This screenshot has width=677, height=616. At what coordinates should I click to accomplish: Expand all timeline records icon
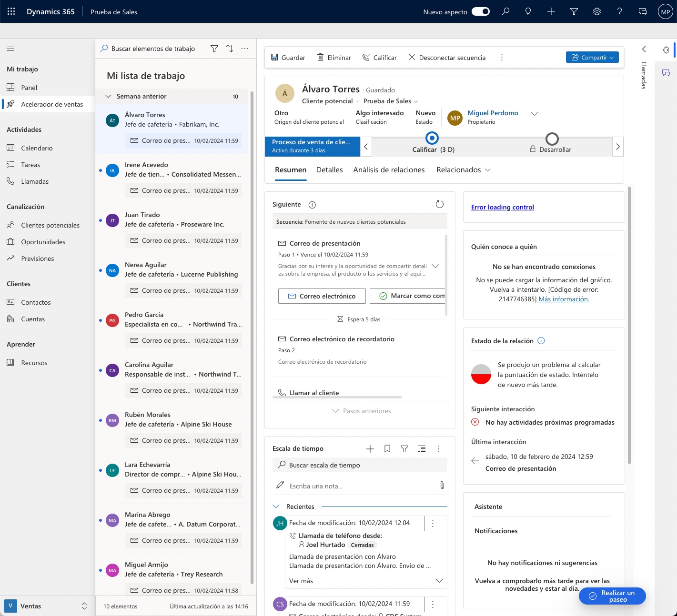[422, 448]
